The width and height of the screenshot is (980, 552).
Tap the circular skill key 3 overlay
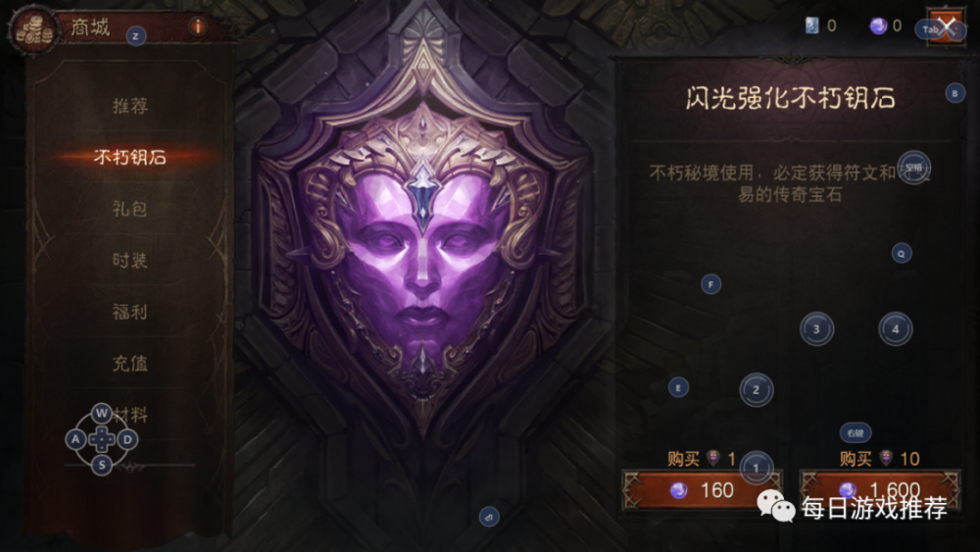tap(816, 328)
